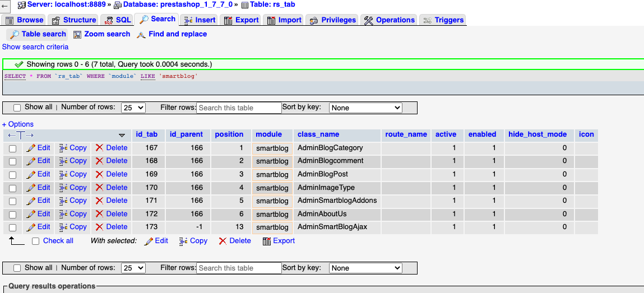644x293 pixels.
Task: Open the top Number of rows dropdown
Action: [133, 108]
